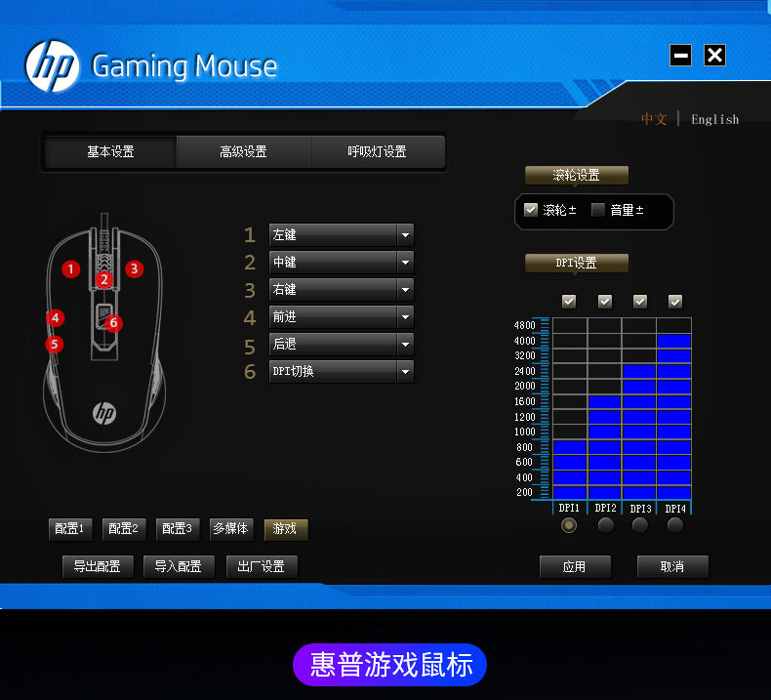Click 导出配置 button
Viewport: 771px width, 700px height.
point(98,566)
